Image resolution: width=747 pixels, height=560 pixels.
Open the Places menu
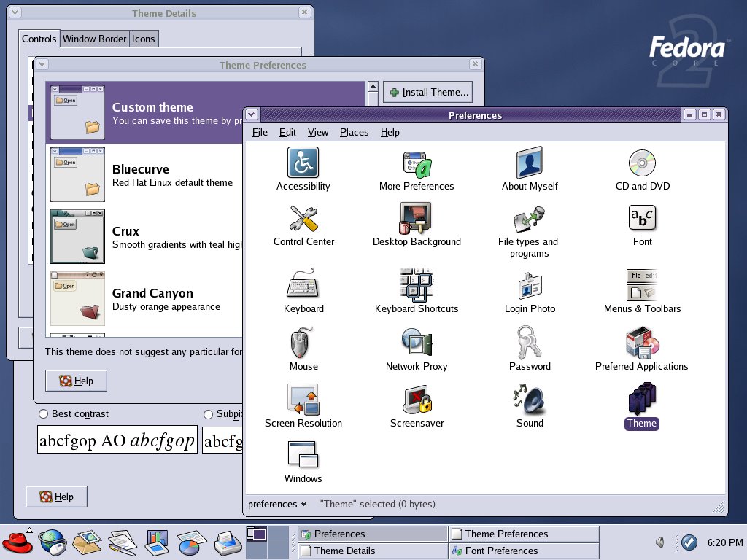(x=354, y=132)
